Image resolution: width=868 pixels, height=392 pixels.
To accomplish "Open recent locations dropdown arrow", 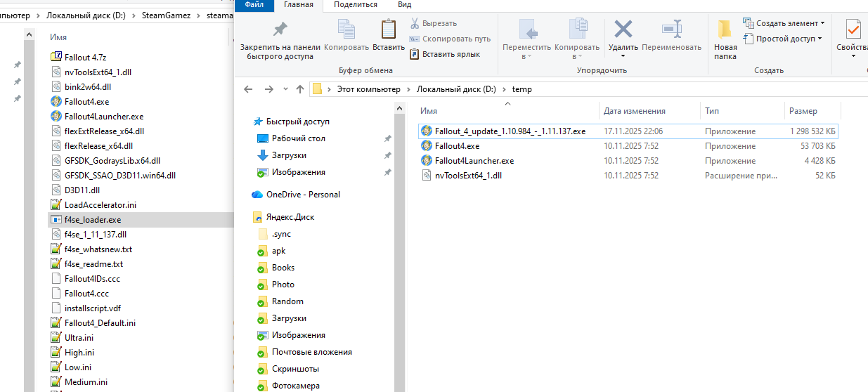I will [x=285, y=89].
